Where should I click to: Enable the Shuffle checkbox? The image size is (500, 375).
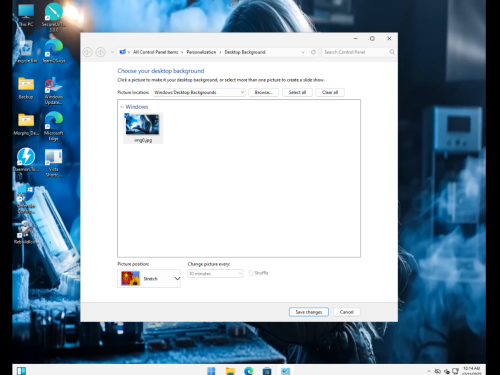251,273
